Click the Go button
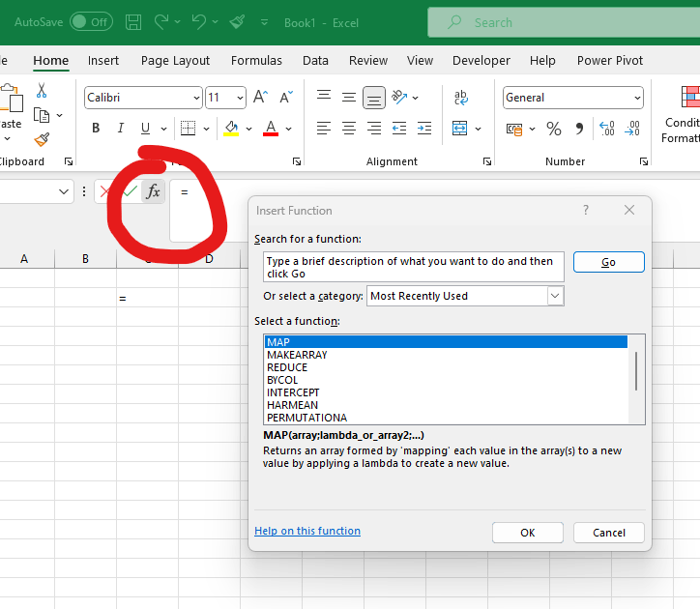700x609 pixels. coord(608,262)
